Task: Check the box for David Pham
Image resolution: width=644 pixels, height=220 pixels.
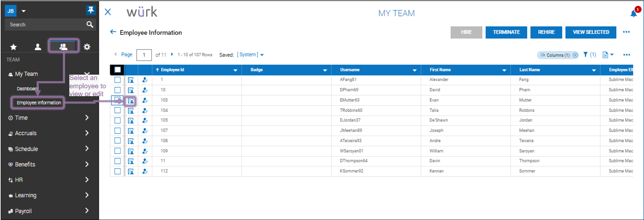Action: point(117,90)
